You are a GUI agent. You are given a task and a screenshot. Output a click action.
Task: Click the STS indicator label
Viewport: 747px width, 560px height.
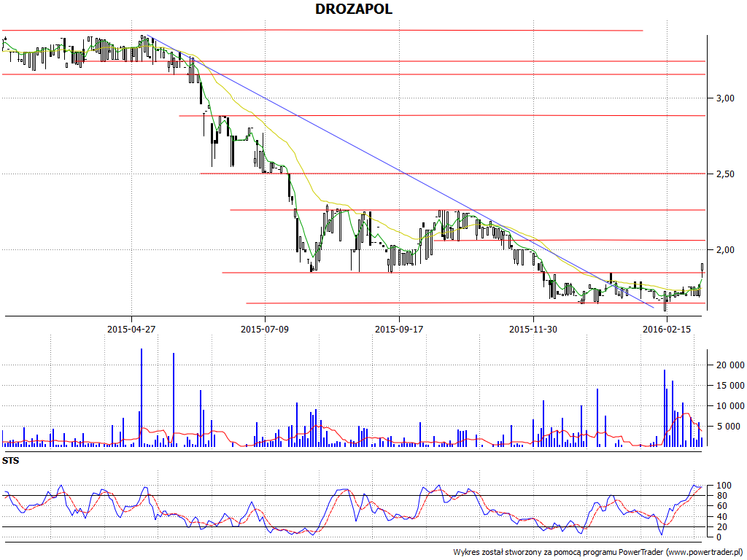[x=10, y=461]
